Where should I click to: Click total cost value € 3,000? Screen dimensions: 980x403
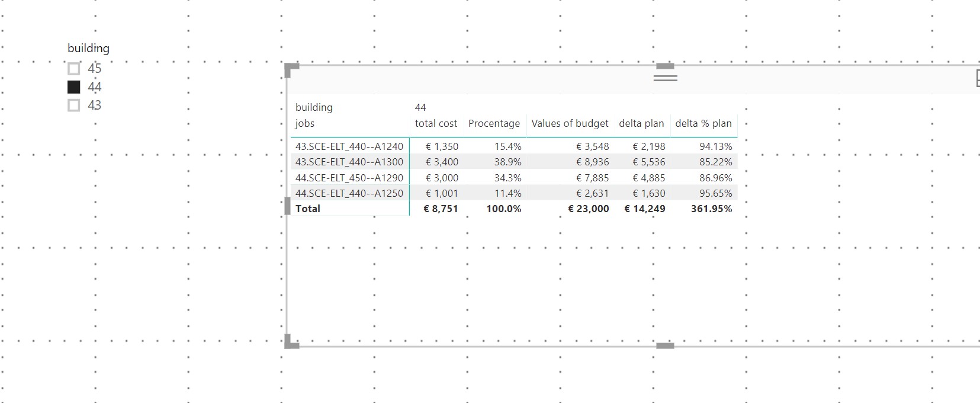click(x=442, y=178)
